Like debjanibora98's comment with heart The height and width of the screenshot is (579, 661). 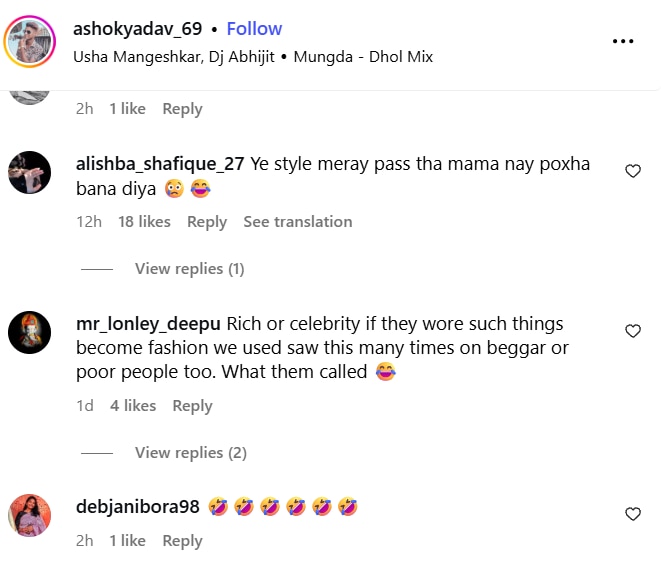(x=632, y=514)
